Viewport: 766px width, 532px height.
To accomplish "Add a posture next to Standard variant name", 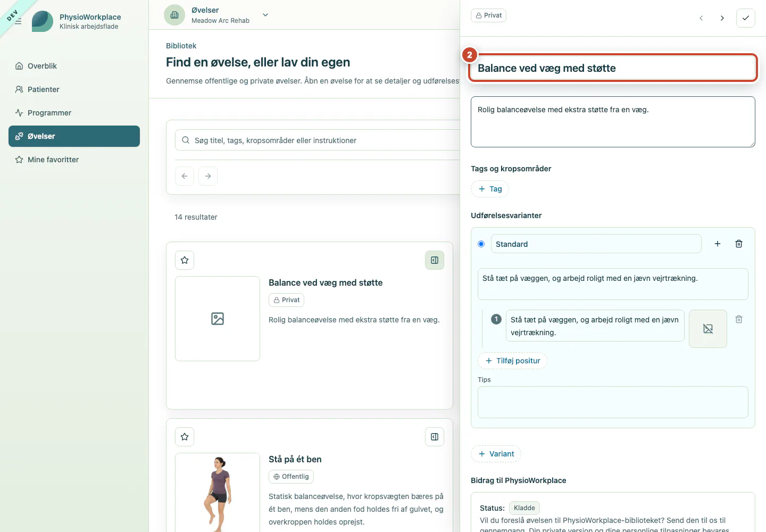I will point(718,244).
